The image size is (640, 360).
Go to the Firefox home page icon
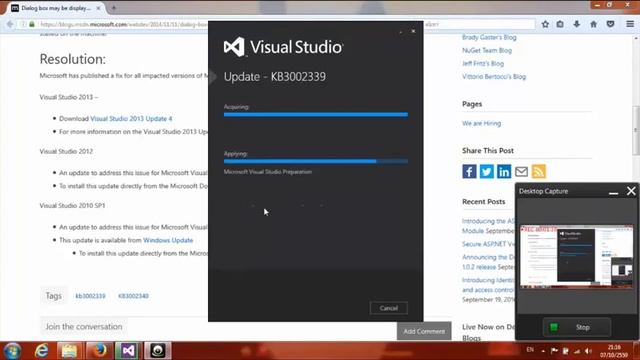(x=593, y=24)
